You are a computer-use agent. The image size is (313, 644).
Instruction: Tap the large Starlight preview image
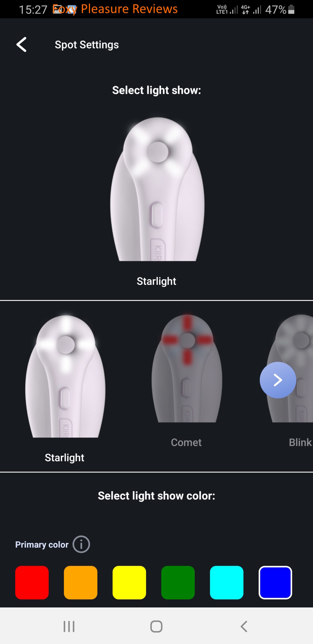(157, 189)
